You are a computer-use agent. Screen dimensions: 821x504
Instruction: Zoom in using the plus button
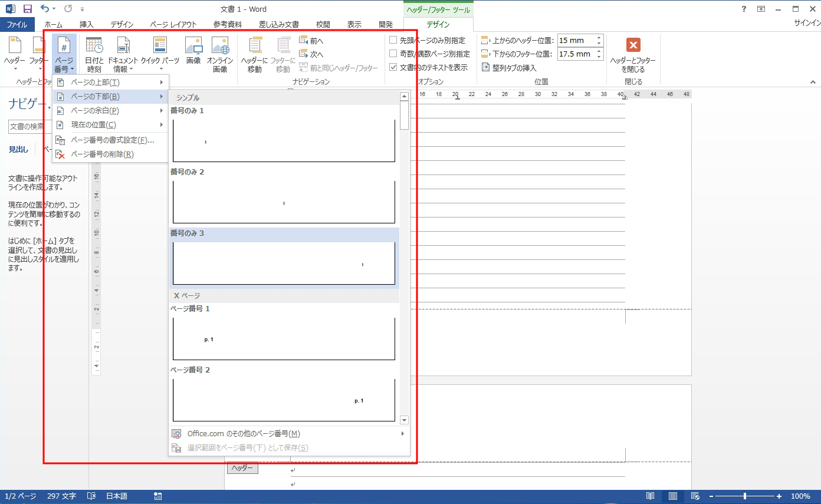tap(779, 496)
